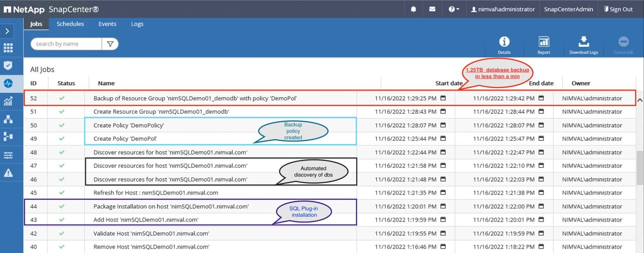The width and height of the screenshot is (644, 253).
Task: Switch to the Jobs tab
Action: coord(36,24)
